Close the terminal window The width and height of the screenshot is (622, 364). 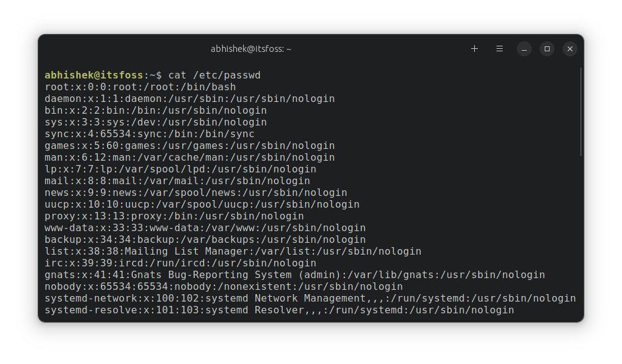tap(569, 48)
